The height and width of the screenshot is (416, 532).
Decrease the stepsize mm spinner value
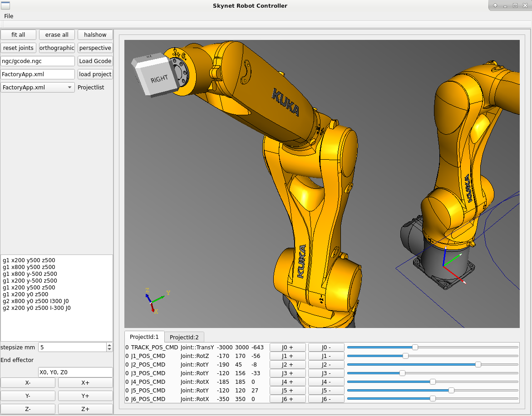coord(109,349)
